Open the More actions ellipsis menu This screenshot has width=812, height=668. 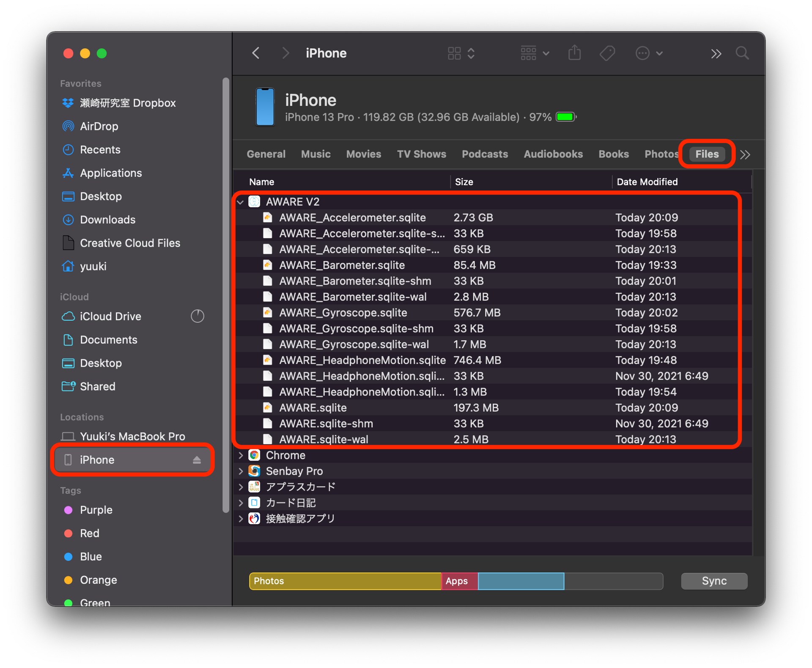tap(649, 53)
